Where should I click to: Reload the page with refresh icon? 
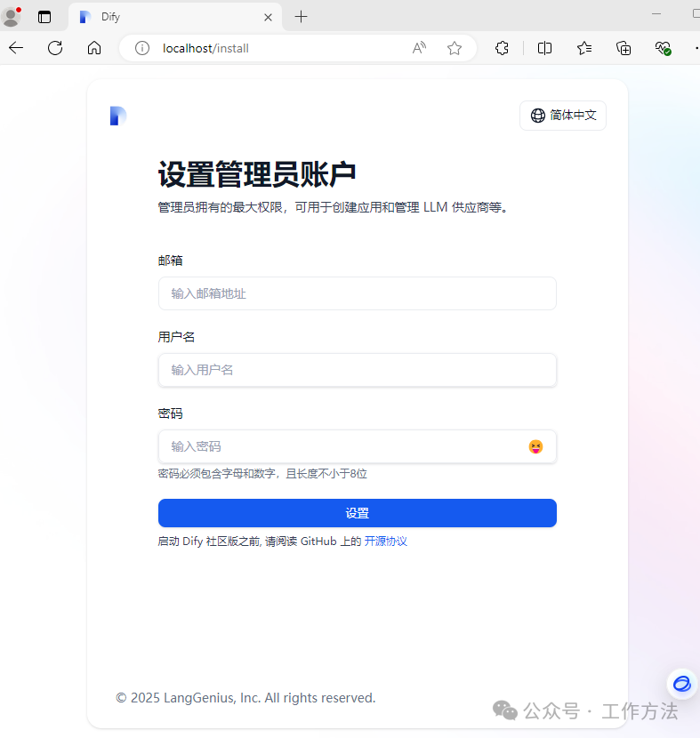(x=55, y=48)
